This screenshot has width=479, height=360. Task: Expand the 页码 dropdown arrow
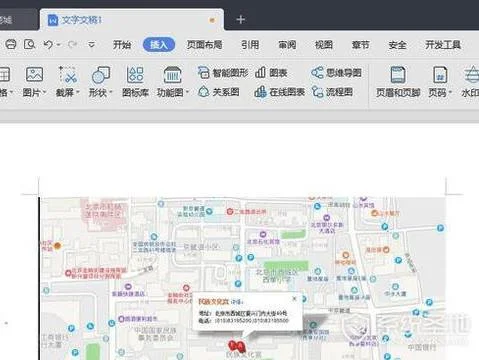[450, 92]
